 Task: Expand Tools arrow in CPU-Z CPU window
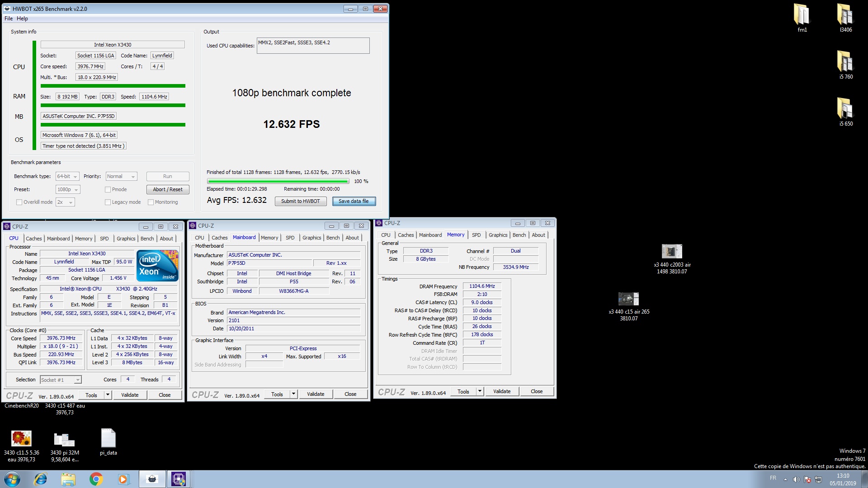[108, 395]
